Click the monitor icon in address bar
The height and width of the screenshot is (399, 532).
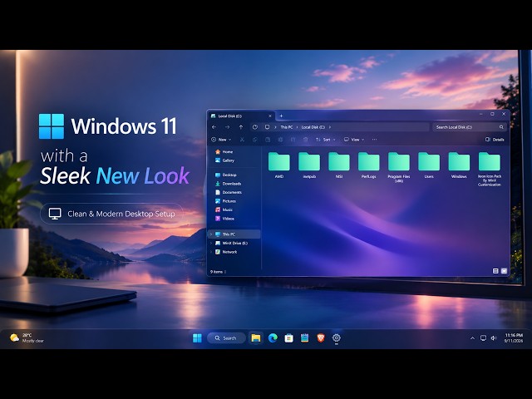pos(268,127)
